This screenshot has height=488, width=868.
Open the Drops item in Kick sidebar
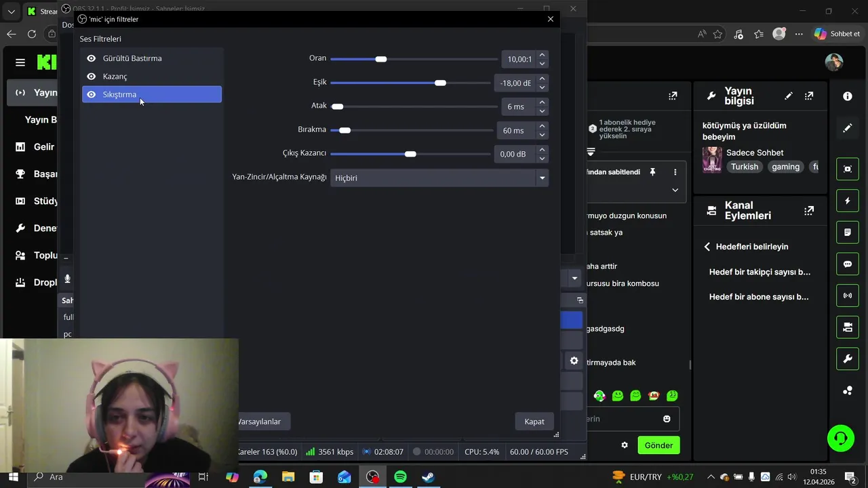click(34, 283)
